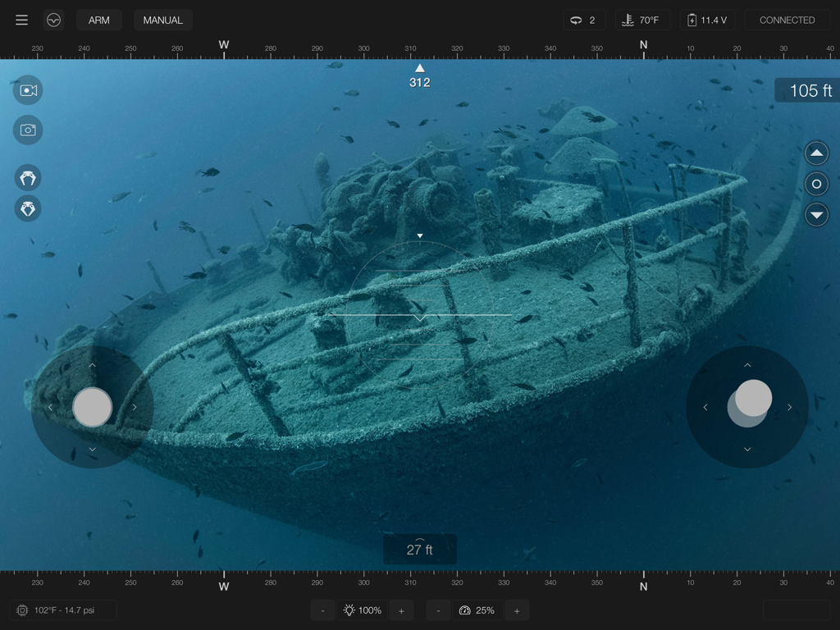
Task: Tilt the camera up with up arrow
Action: point(816,153)
